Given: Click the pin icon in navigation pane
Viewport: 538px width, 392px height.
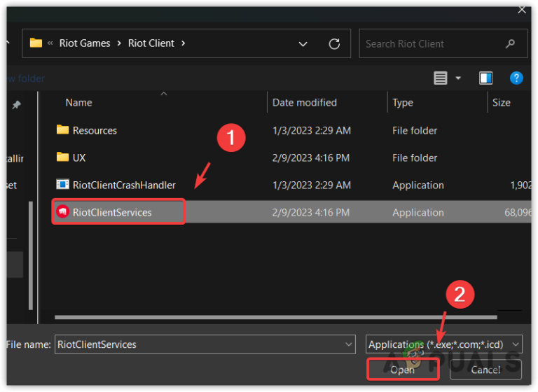Looking at the screenshot, I should [16, 104].
